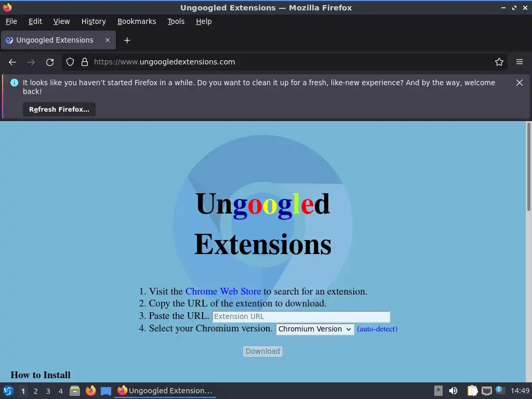The image size is (532, 399).
Task: Open the Tools menu
Action: [176, 21]
